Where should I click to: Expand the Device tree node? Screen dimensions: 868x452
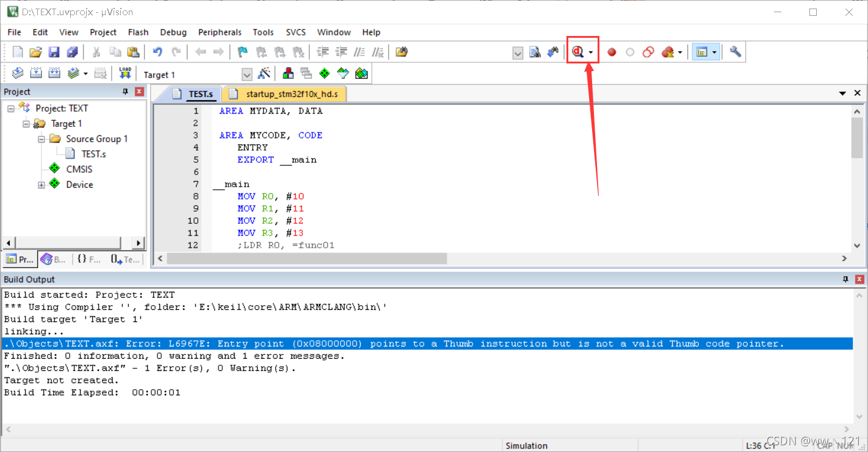coord(42,185)
